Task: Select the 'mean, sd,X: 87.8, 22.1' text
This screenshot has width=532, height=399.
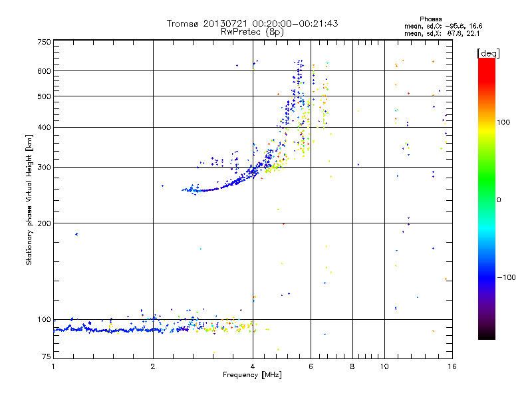Action: point(442,33)
